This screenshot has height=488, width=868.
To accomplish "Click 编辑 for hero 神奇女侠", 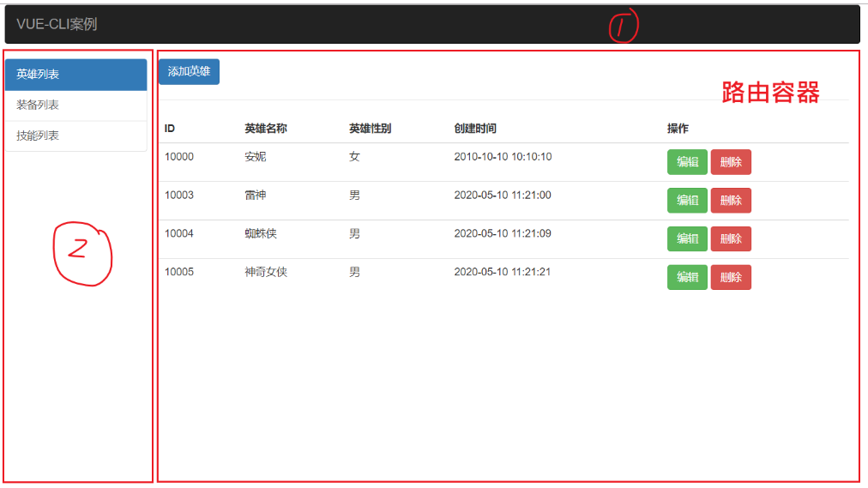I will pyautogui.click(x=687, y=277).
